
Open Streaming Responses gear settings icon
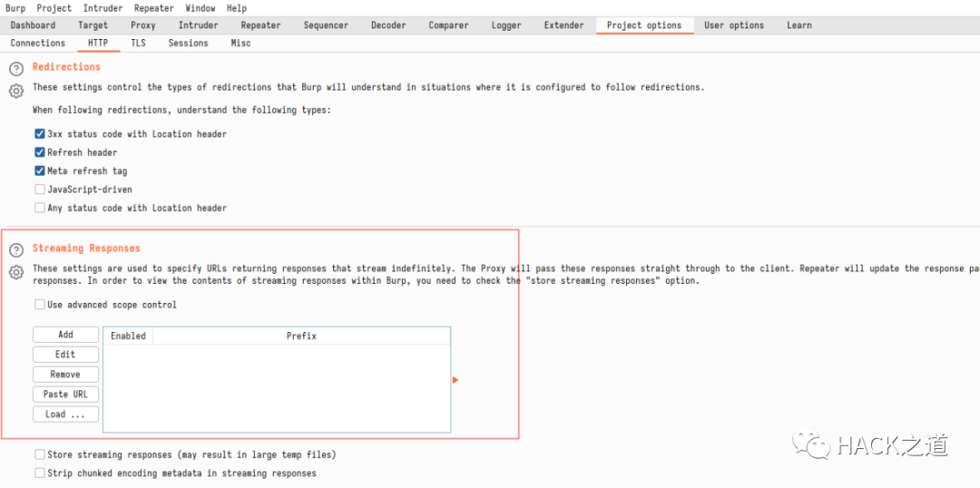click(x=16, y=272)
